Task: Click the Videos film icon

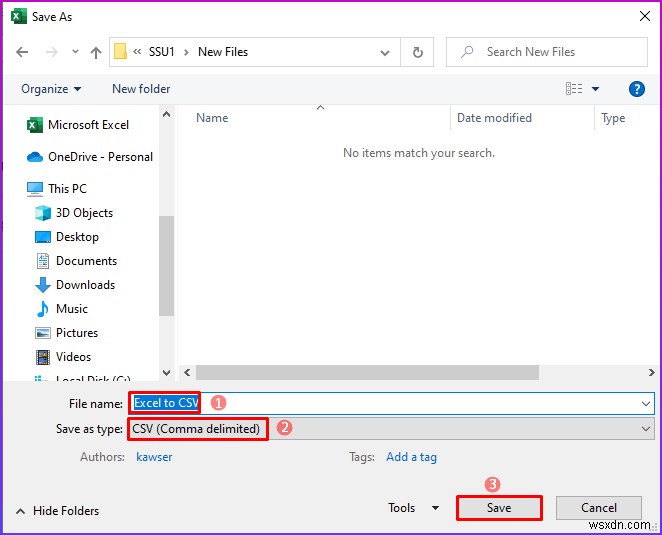Action: (x=43, y=357)
